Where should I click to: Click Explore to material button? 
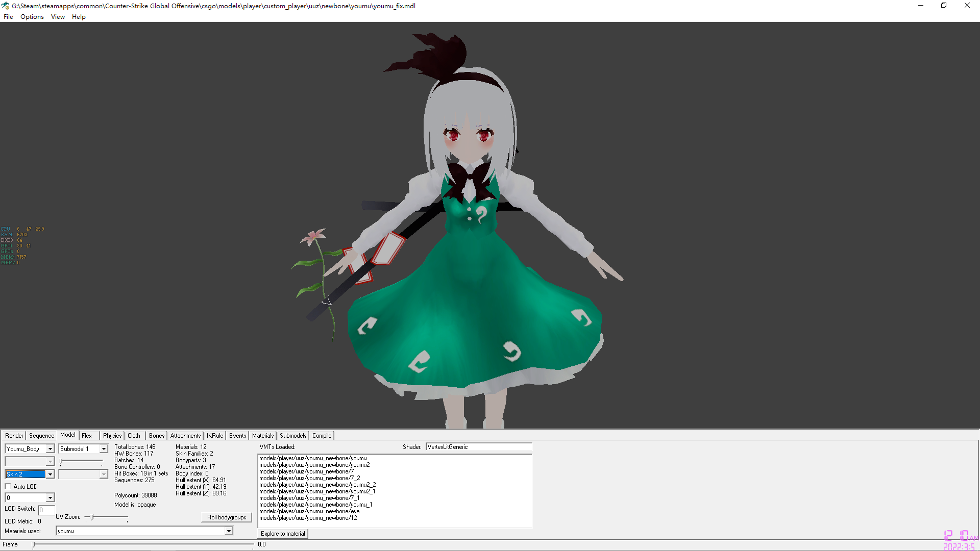coord(283,534)
